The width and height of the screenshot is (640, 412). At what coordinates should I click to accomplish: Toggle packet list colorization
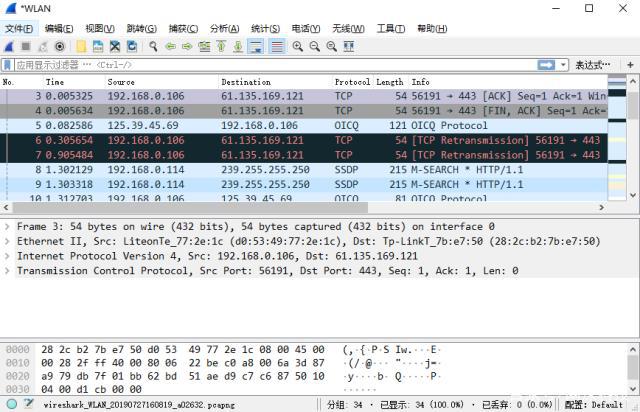275,46
